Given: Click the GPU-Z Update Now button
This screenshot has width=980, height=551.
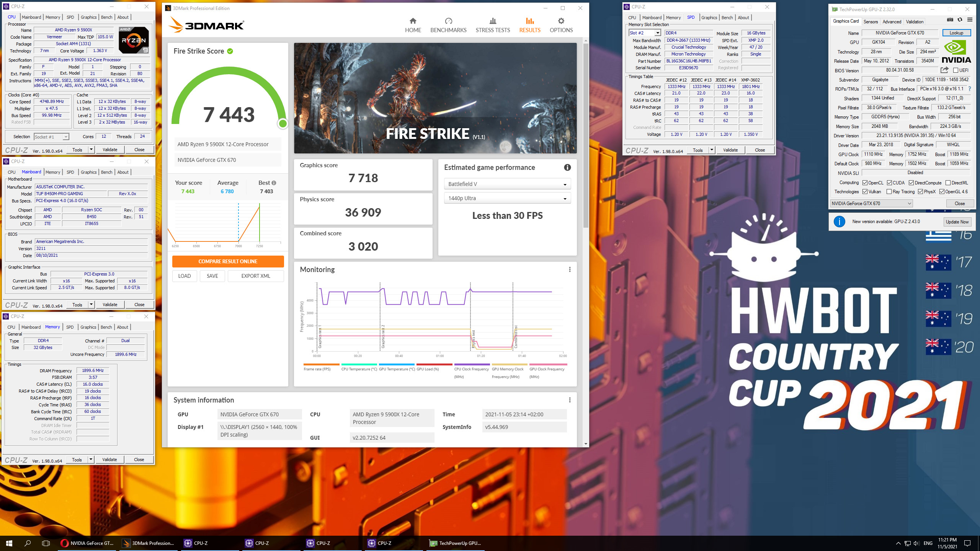Looking at the screenshot, I should pos(957,222).
